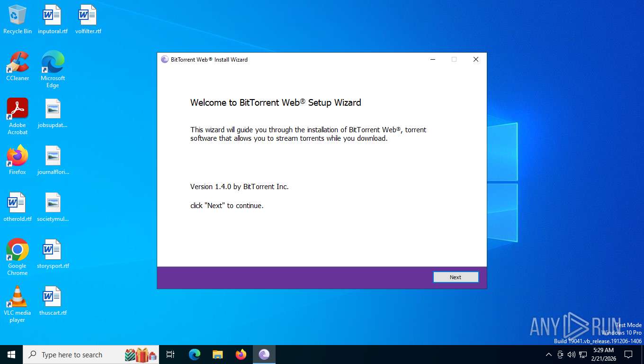Select the journalflori... image file on the desktop
This screenshot has height=364, width=644.
pyautogui.click(x=53, y=160)
